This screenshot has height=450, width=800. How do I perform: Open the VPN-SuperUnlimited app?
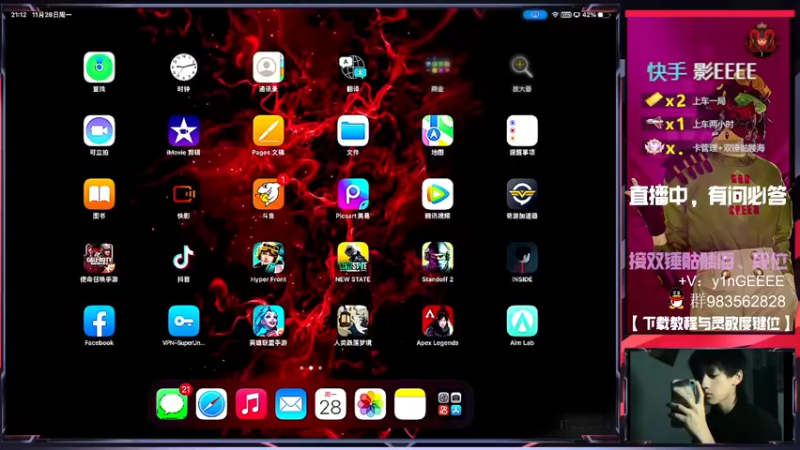(x=184, y=321)
